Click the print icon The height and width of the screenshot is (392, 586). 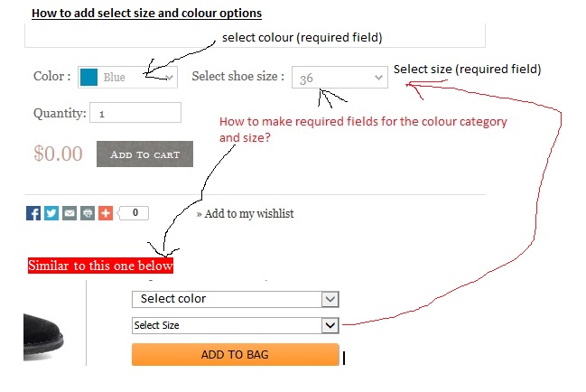point(88,213)
